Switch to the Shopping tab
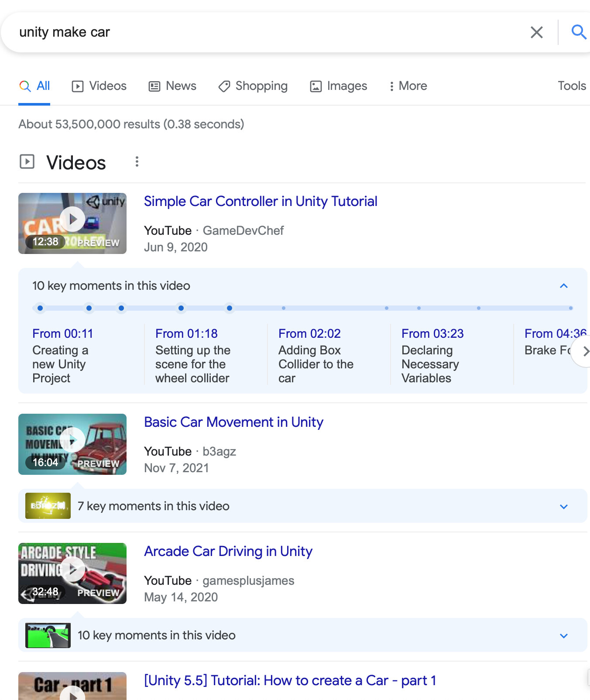590x700 pixels. tap(253, 86)
